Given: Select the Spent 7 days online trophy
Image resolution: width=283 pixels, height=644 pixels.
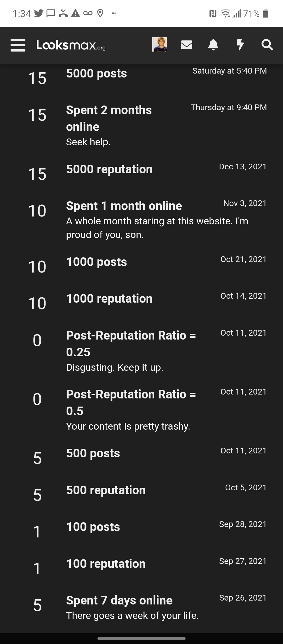Looking at the screenshot, I should [x=141, y=607].
